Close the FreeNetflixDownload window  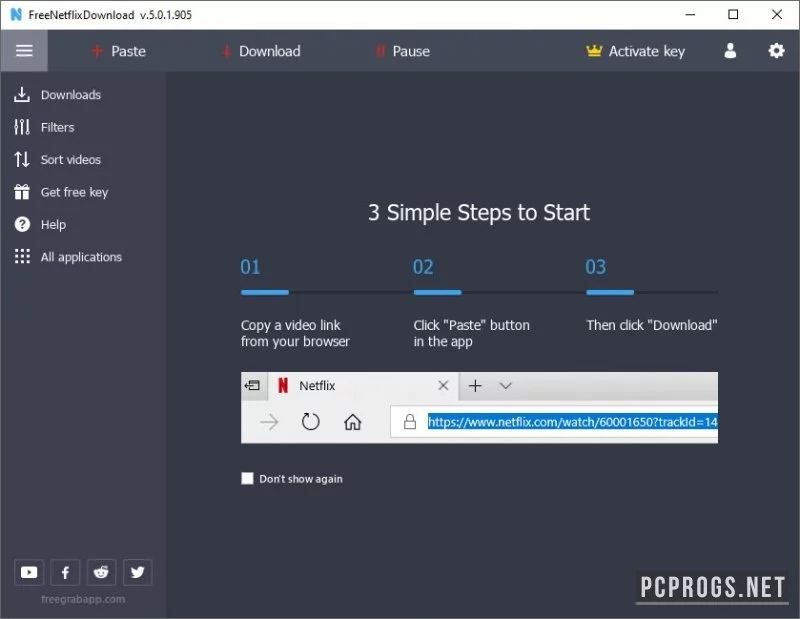tap(777, 14)
